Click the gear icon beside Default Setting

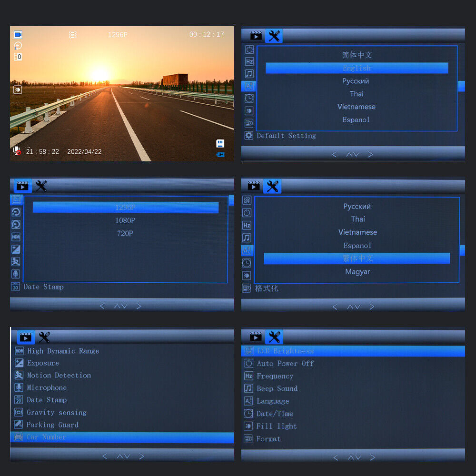tap(248, 136)
